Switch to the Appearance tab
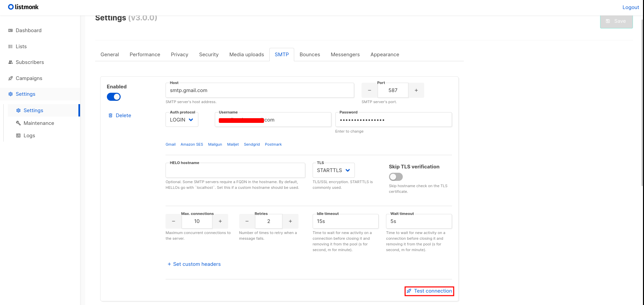The height and width of the screenshot is (305, 644). (x=385, y=55)
